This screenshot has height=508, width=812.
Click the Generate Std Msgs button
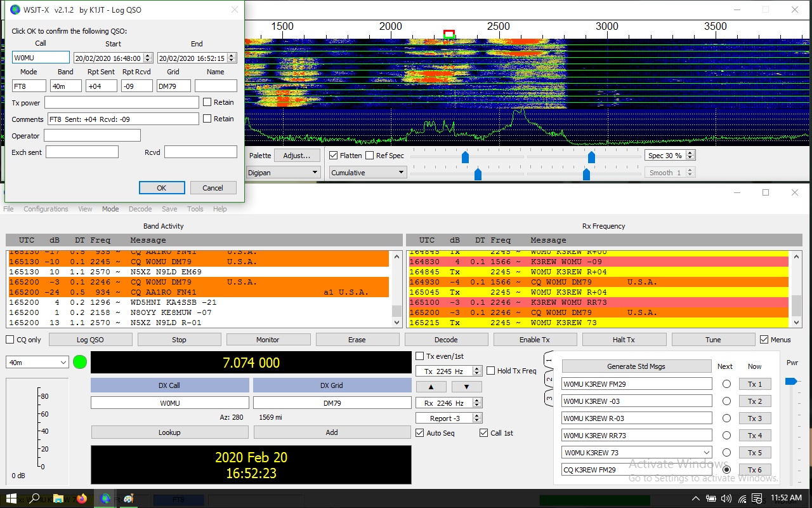tap(636, 366)
